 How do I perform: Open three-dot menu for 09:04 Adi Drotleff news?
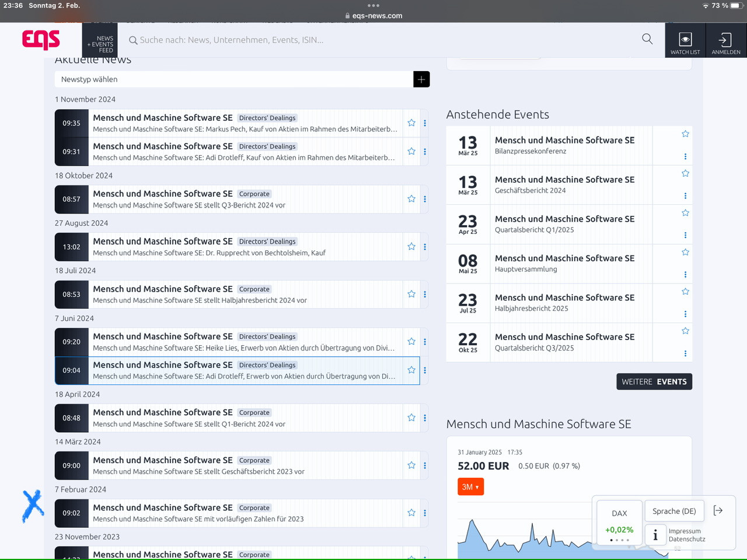pyautogui.click(x=425, y=370)
